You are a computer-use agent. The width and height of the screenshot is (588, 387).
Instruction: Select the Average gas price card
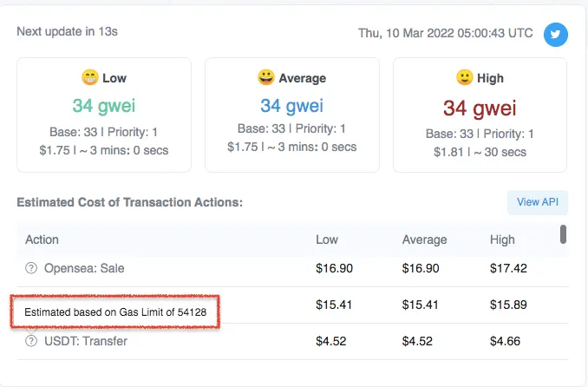point(291,115)
